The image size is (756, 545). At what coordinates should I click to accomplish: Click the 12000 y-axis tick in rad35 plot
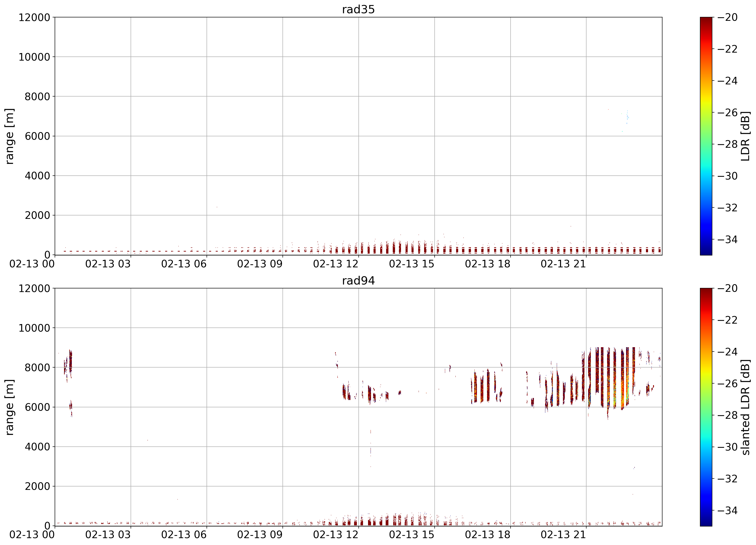pyautogui.click(x=34, y=17)
